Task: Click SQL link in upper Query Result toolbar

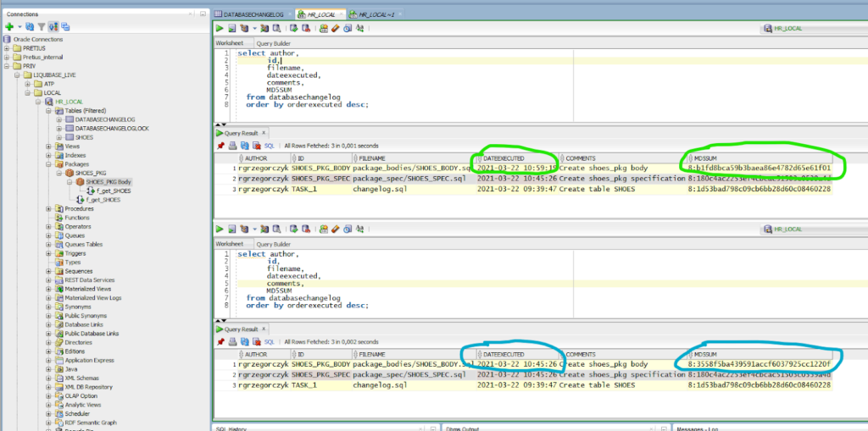Action: 269,146
